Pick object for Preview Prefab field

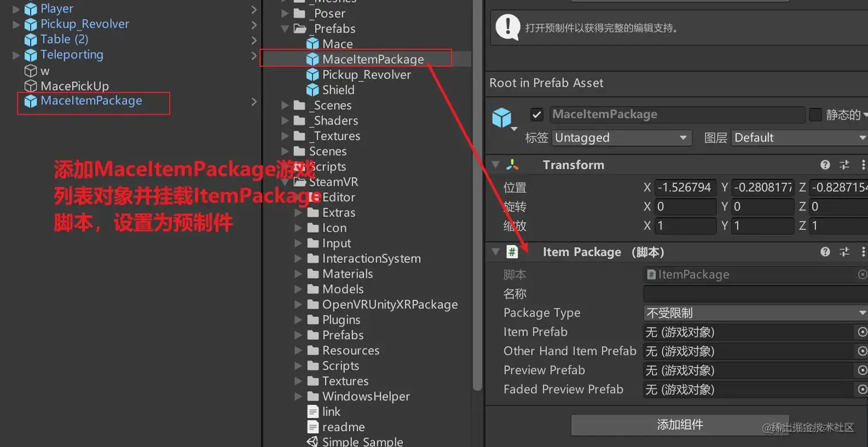tap(862, 371)
